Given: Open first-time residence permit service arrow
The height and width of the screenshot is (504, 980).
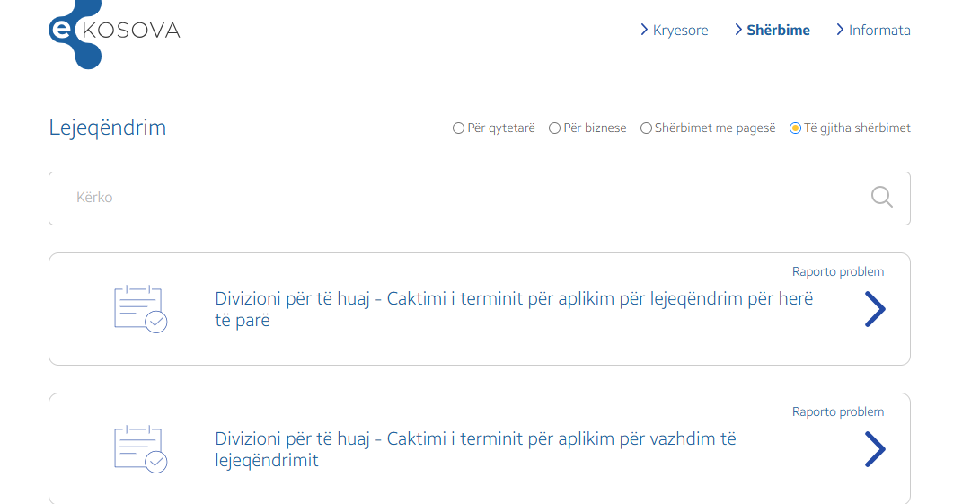Looking at the screenshot, I should point(875,309).
